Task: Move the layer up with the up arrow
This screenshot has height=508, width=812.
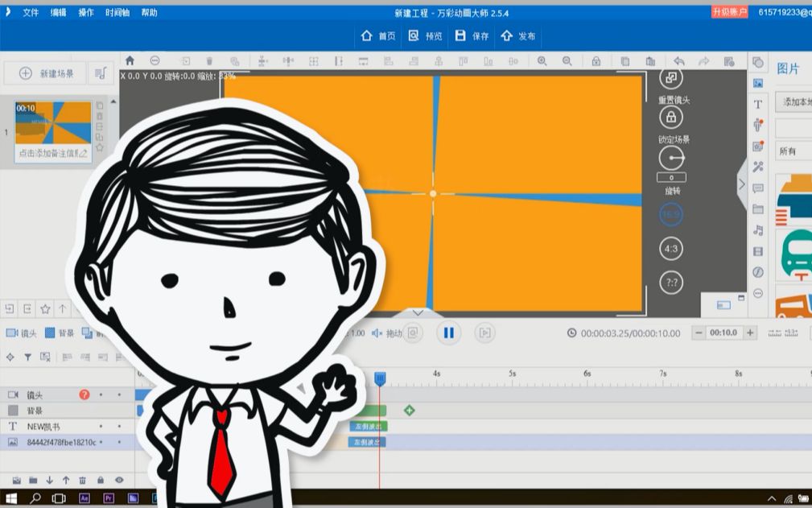Action: (66, 480)
